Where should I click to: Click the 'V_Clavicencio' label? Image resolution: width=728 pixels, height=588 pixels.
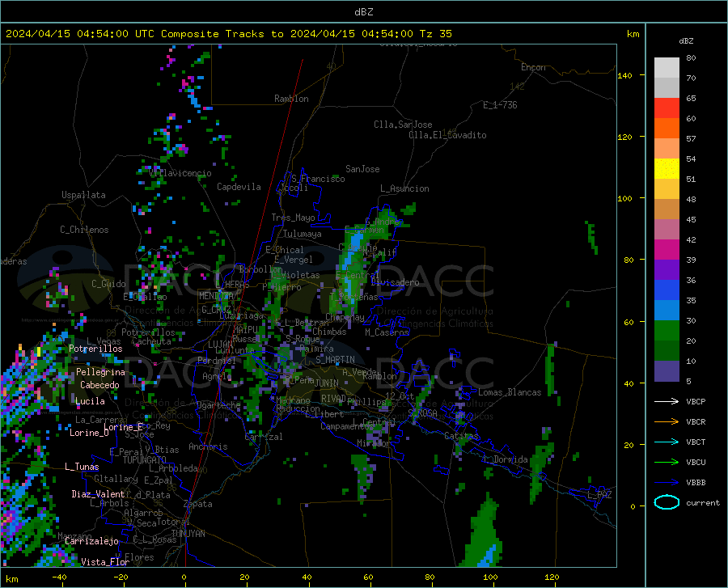pyautogui.click(x=180, y=173)
